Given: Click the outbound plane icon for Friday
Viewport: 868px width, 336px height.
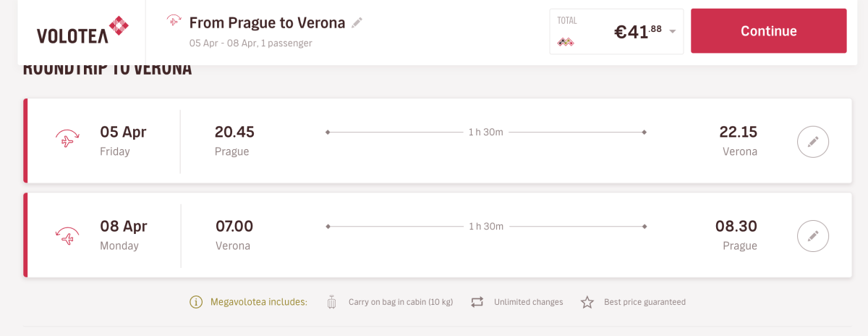Looking at the screenshot, I should pyautogui.click(x=67, y=140).
